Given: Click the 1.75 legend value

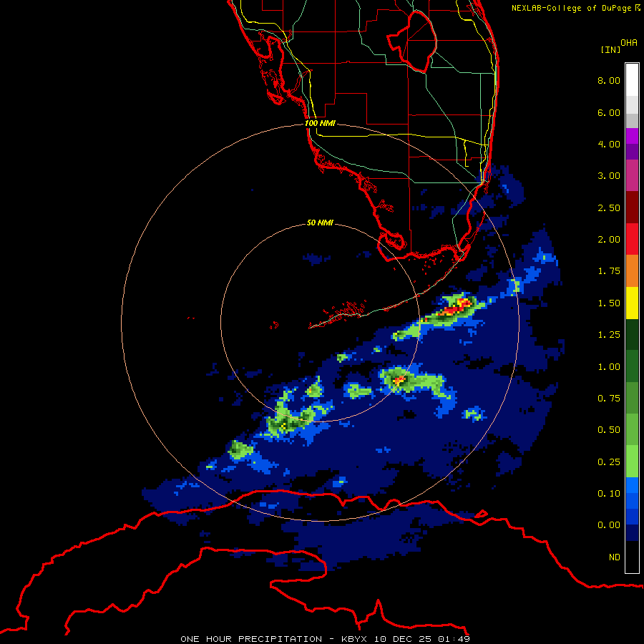Looking at the screenshot, I should click(609, 271).
